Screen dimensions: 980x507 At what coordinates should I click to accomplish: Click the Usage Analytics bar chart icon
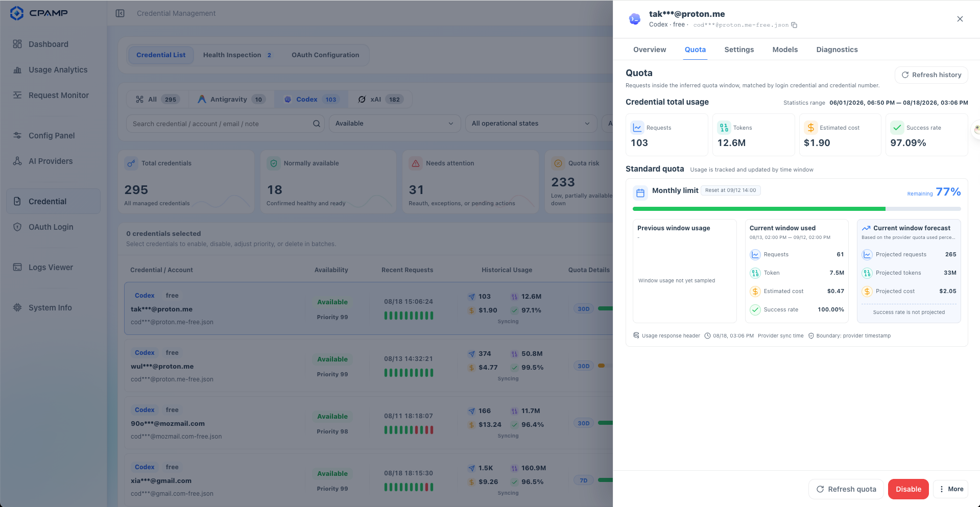17,69
